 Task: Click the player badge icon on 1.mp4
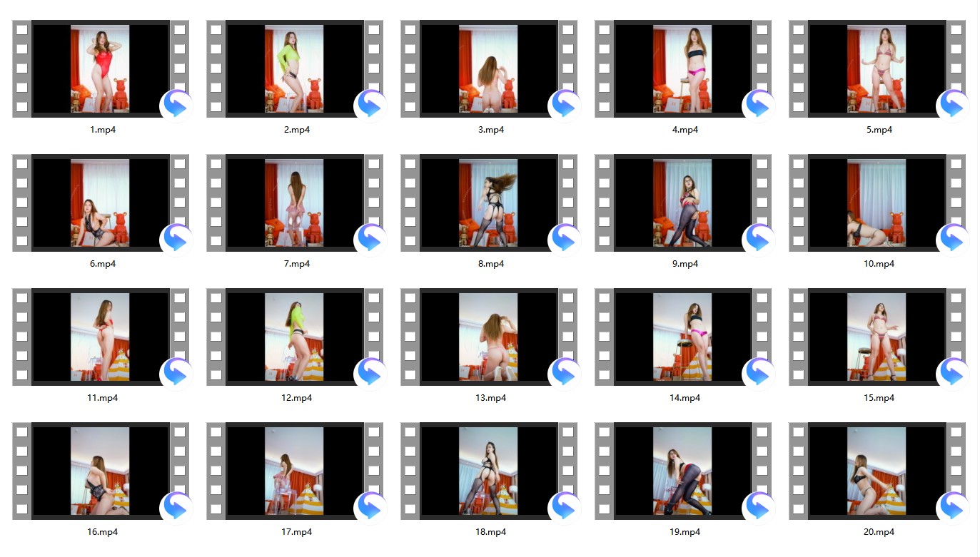pos(176,106)
